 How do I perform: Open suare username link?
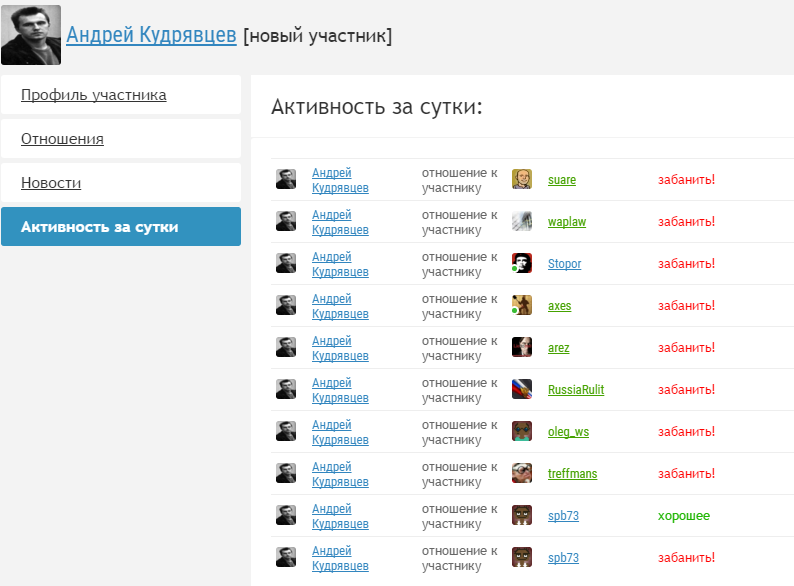pyautogui.click(x=562, y=180)
